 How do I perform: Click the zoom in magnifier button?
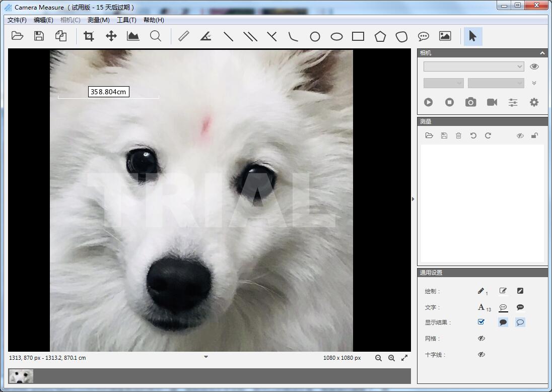pyautogui.click(x=391, y=358)
